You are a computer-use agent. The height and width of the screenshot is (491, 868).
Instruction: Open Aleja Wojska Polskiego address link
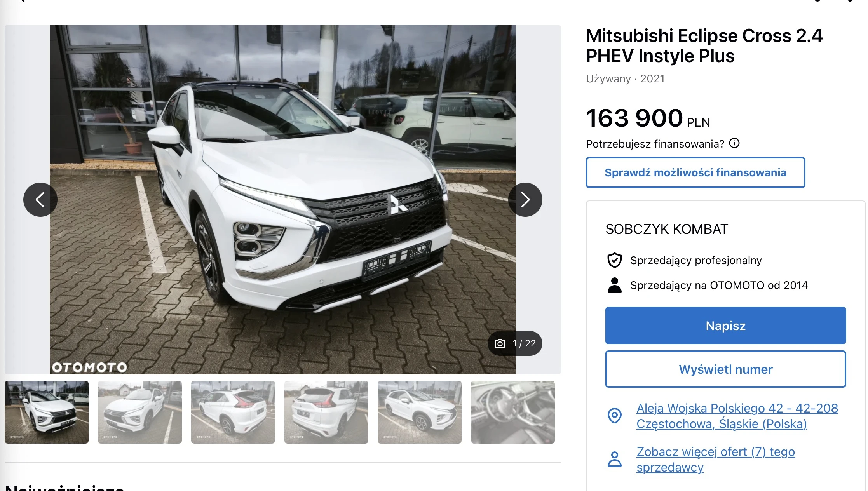click(737, 416)
